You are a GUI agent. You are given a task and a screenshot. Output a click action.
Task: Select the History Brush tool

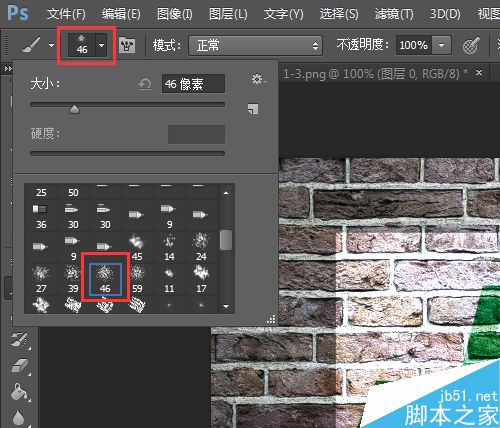coord(19,339)
